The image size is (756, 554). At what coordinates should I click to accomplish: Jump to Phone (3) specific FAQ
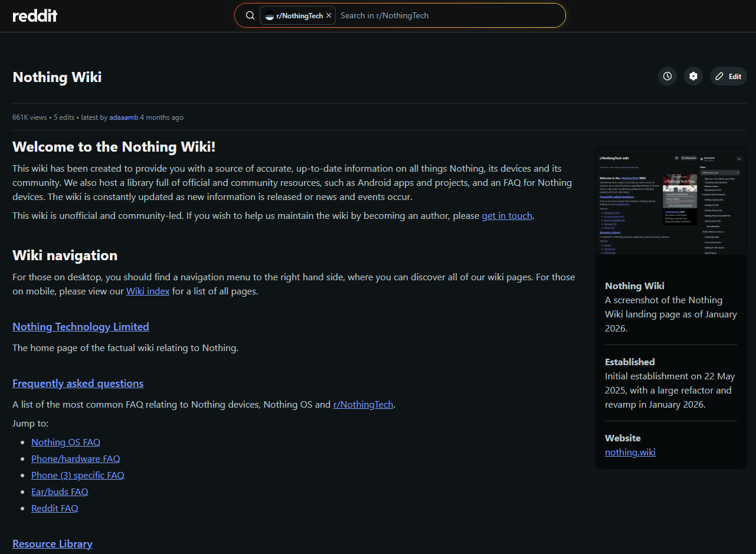78,476
